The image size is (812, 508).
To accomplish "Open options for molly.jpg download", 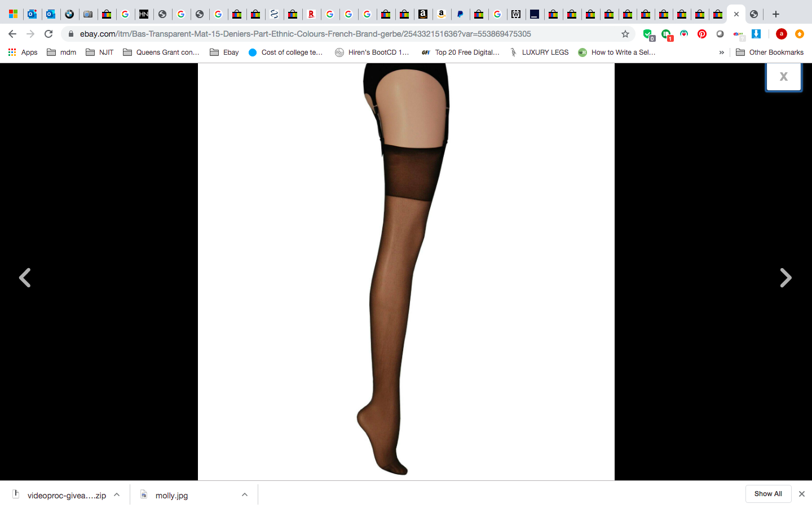I will pyautogui.click(x=245, y=495).
